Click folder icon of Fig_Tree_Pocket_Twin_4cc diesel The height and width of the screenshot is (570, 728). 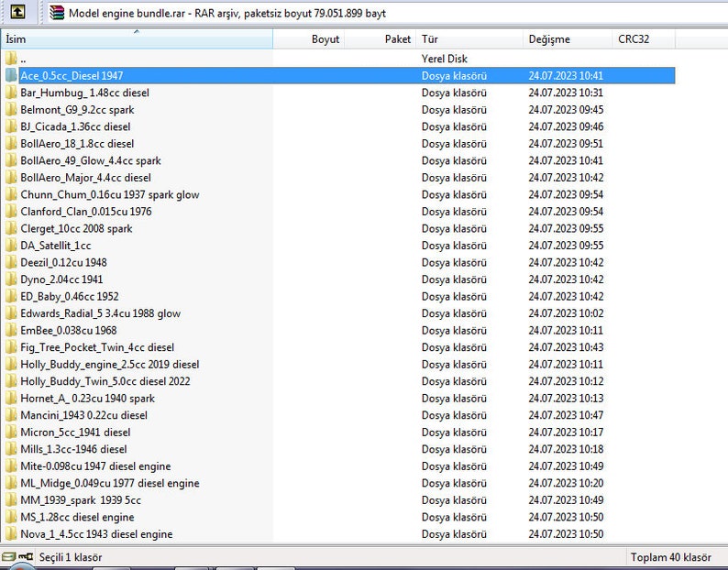[x=11, y=347]
